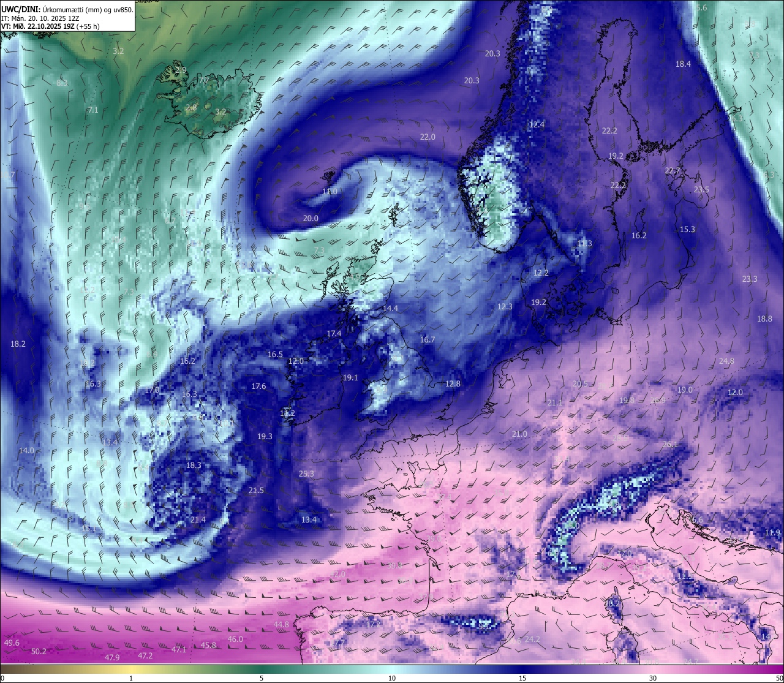The height and width of the screenshot is (683, 784).
Task: Click the colorbar tick label 50
Action: 778,678
